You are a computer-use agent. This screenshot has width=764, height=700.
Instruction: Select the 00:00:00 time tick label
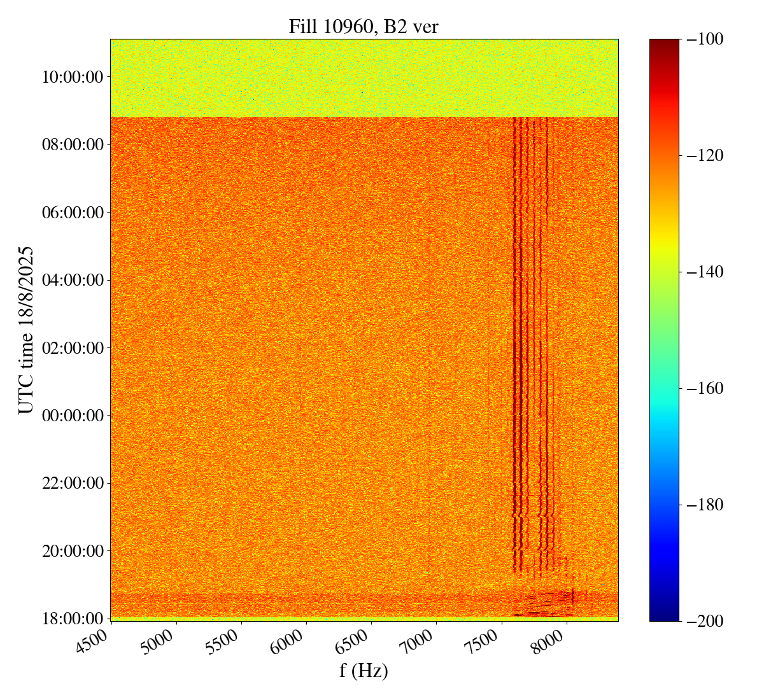tap(72, 416)
